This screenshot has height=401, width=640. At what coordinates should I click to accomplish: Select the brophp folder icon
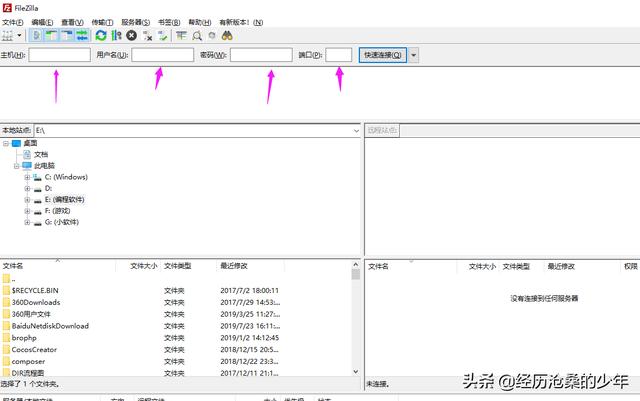pos(6,338)
